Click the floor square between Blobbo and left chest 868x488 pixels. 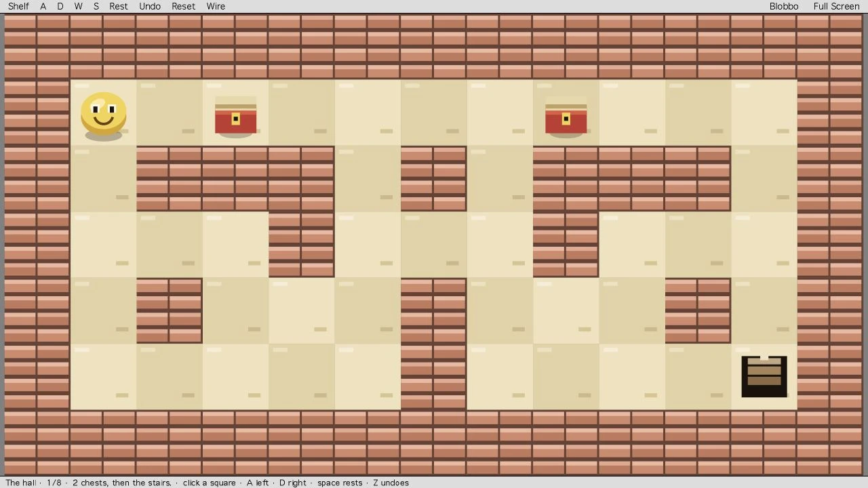click(x=170, y=113)
